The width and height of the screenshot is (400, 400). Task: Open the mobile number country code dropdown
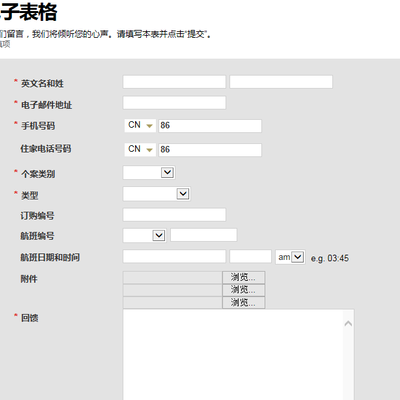pos(140,125)
